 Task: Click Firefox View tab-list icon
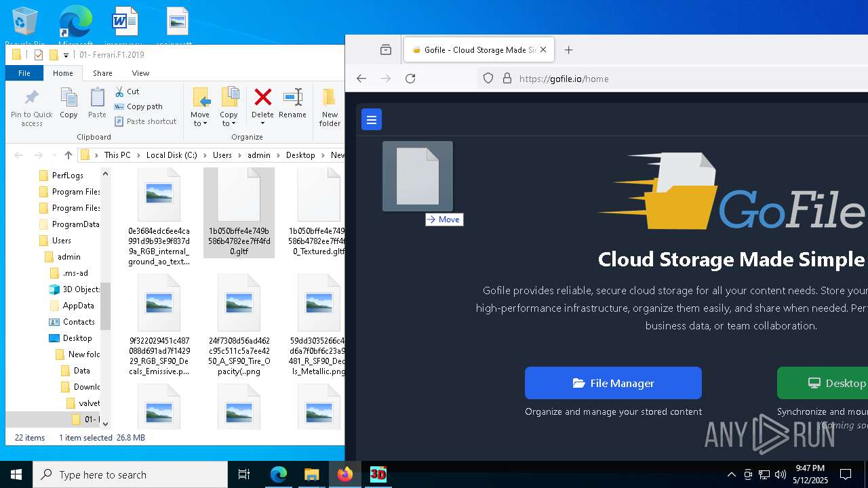click(x=385, y=49)
